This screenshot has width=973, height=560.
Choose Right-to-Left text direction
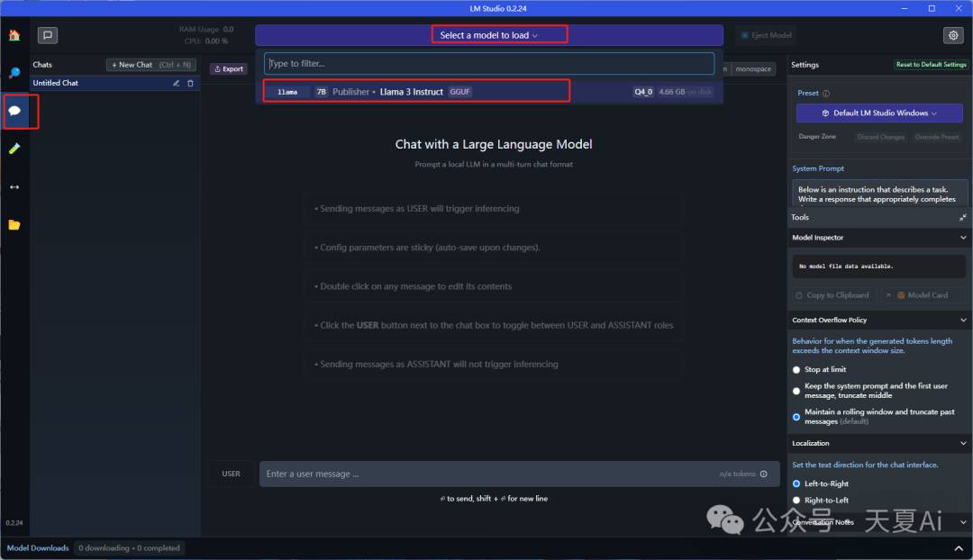pos(796,501)
